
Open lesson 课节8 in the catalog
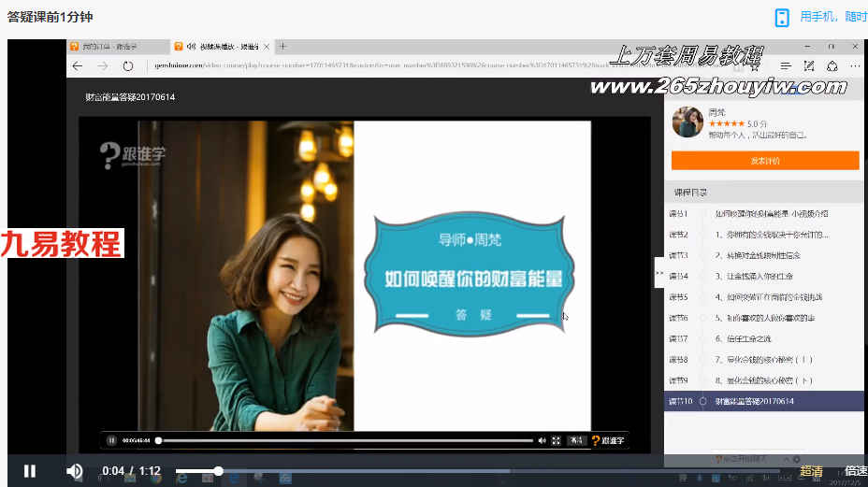point(764,360)
